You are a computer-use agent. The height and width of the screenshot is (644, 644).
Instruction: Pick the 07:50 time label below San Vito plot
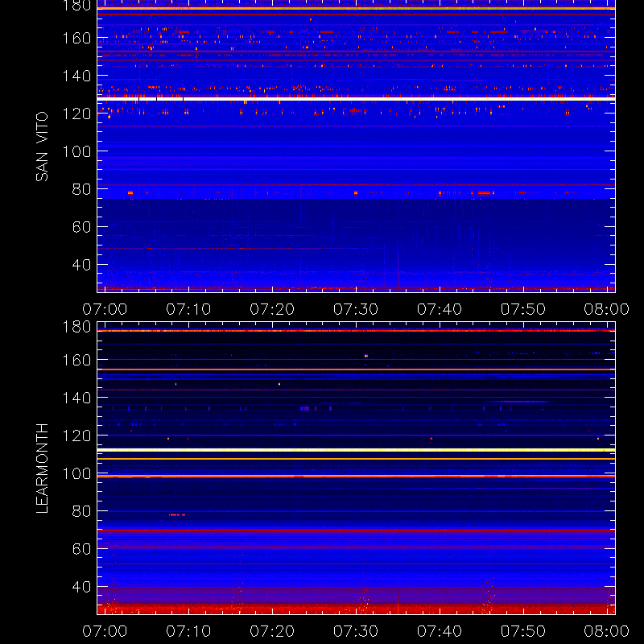523,309
